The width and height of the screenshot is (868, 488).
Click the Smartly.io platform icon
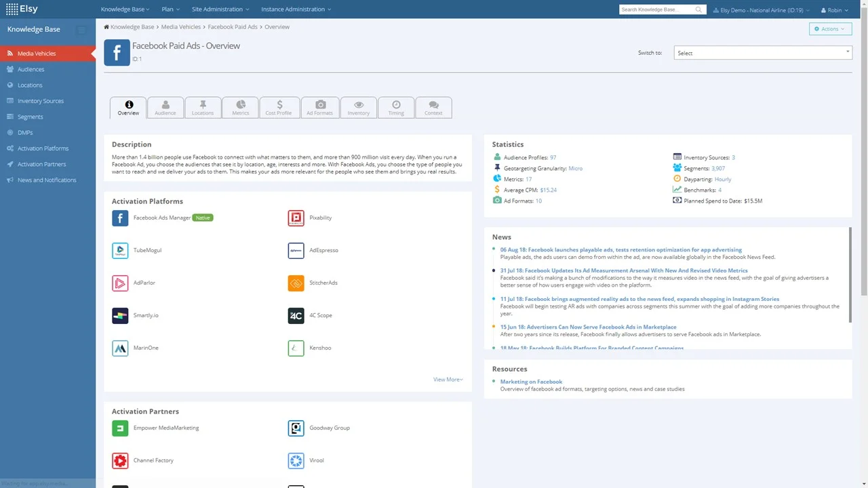tap(120, 315)
